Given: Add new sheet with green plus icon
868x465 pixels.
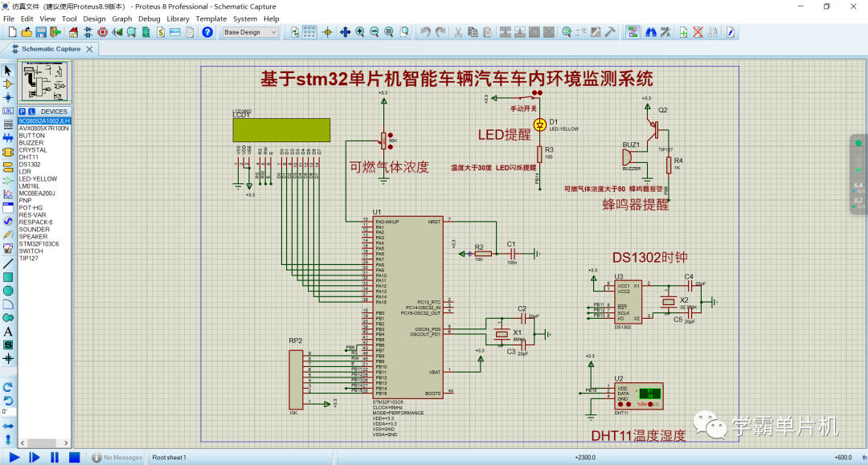Looking at the screenshot, I should [684, 33].
